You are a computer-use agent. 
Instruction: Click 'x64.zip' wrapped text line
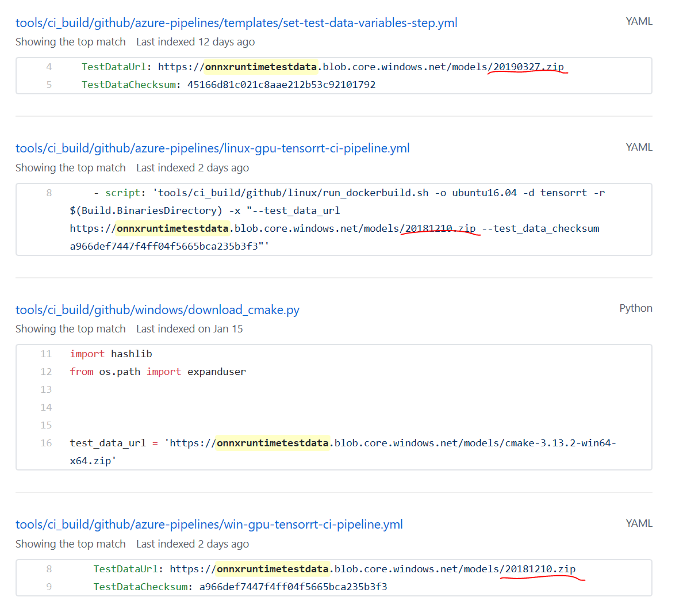(x=93, y=461)
